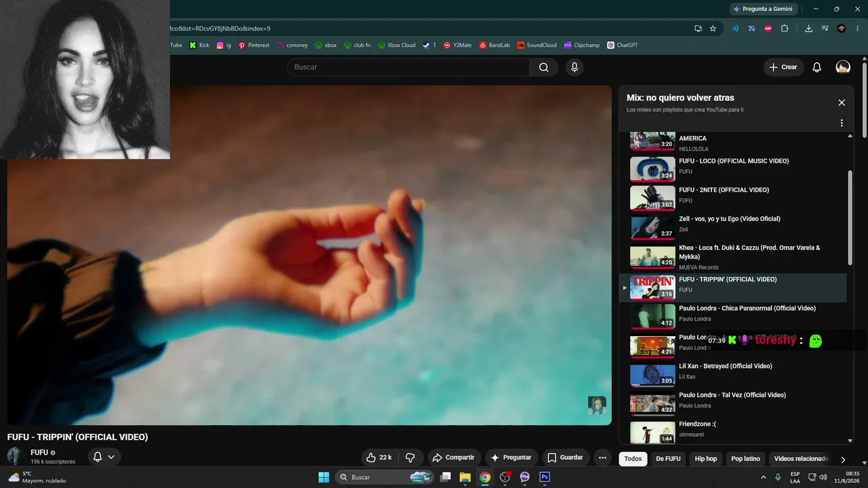Image resolution: width=868 pixels, height=488 pixels.
Task: Open the Clipchamp bookmark
Action: click(x=582, y=45)
